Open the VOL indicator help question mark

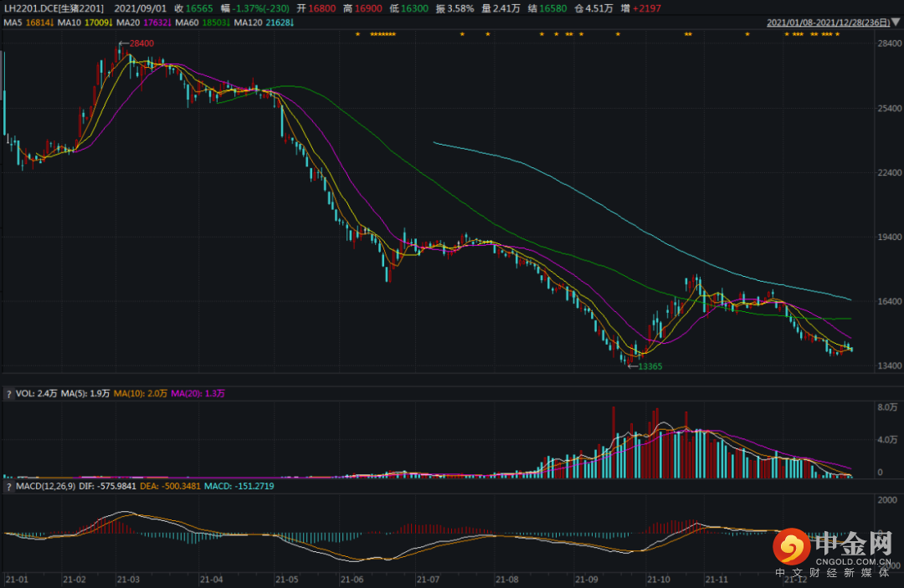coord(8,394)
